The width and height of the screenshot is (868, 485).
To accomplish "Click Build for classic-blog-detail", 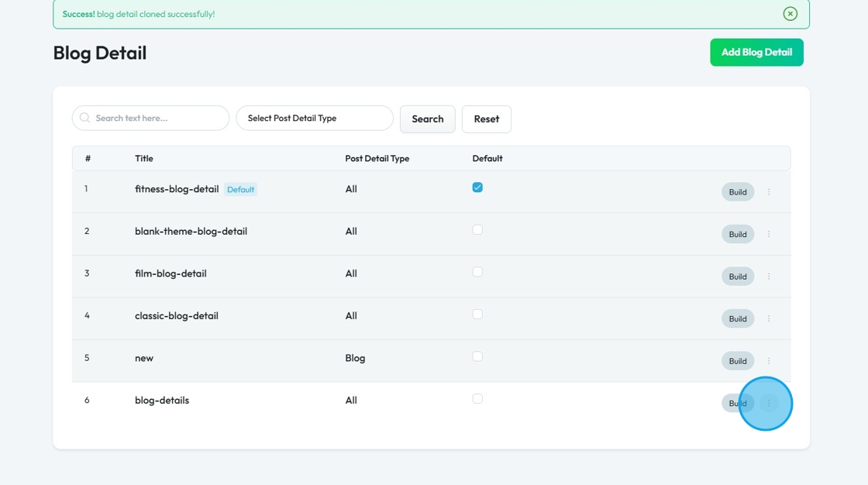I will [x=737, y=318].
